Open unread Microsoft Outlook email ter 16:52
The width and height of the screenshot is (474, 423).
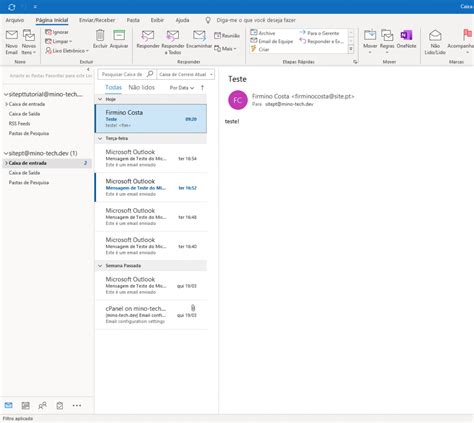pyautogui.click(x=151, y=187)
